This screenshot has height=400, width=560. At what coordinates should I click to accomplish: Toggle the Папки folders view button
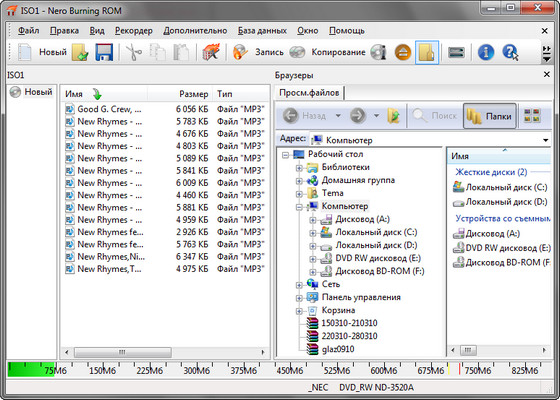(x=490, y=116)
